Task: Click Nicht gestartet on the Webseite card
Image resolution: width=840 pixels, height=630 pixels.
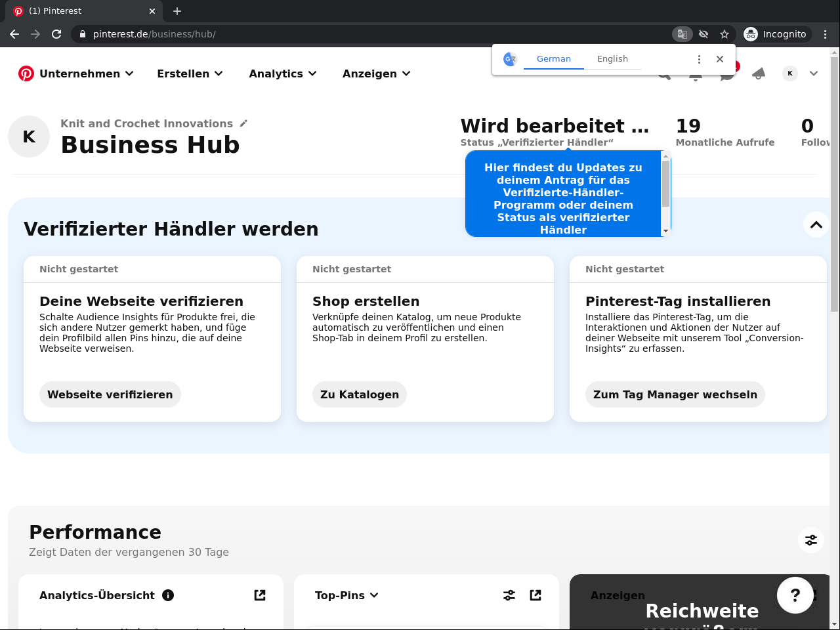Action: (x=79, y=269)
